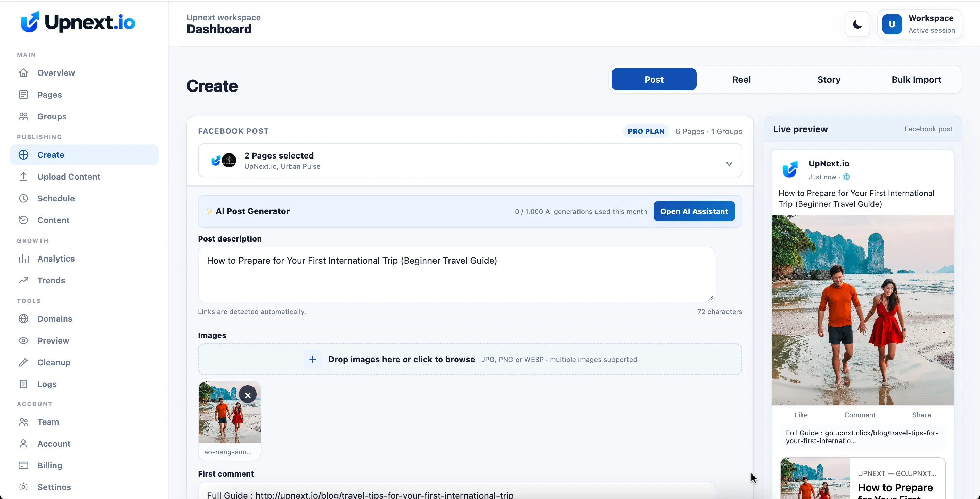Click the Groups people icon

coord(23,116)
